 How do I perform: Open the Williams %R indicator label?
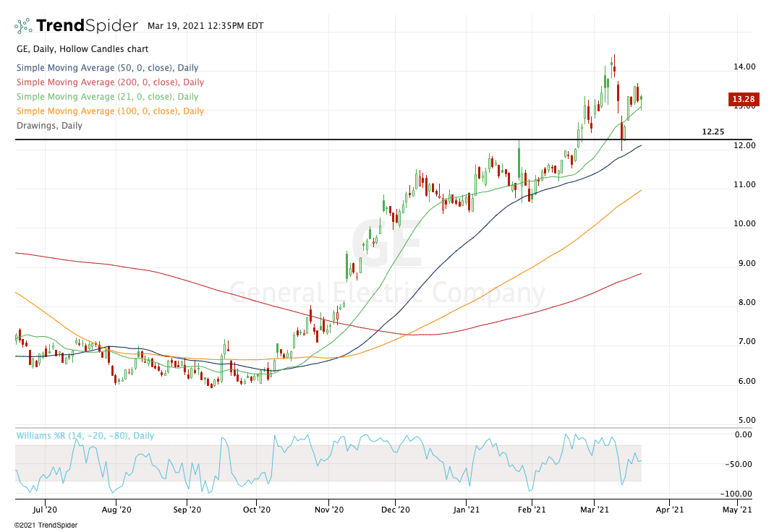[85, 436]
